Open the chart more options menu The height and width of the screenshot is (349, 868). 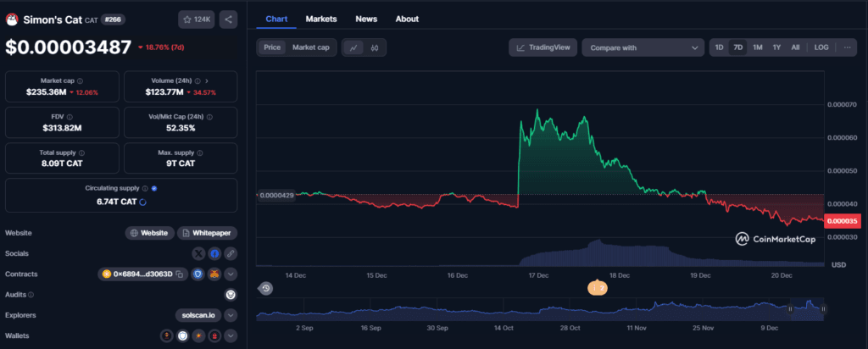coord(847,47)
